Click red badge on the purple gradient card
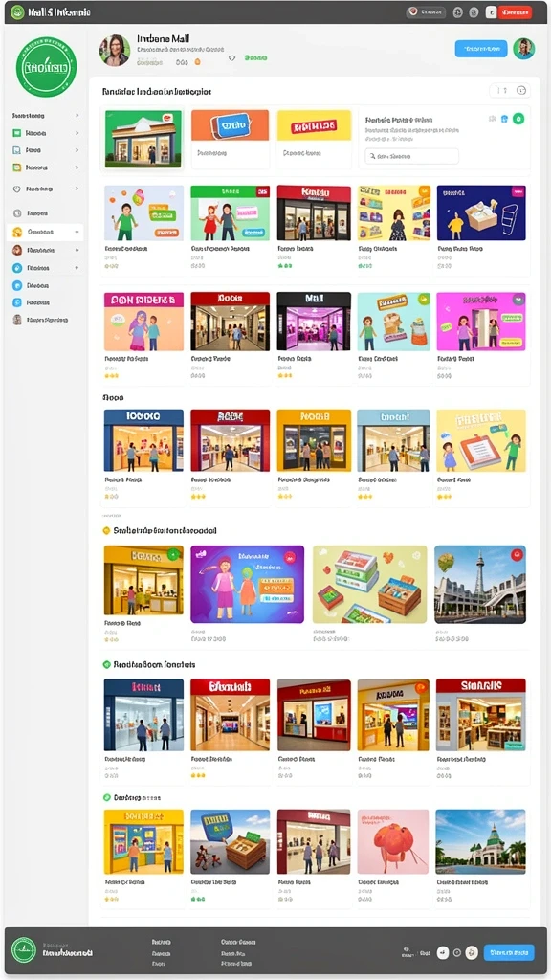Image resolution: width=551 pixels, height=980 pixels. (x=289, y=555)
